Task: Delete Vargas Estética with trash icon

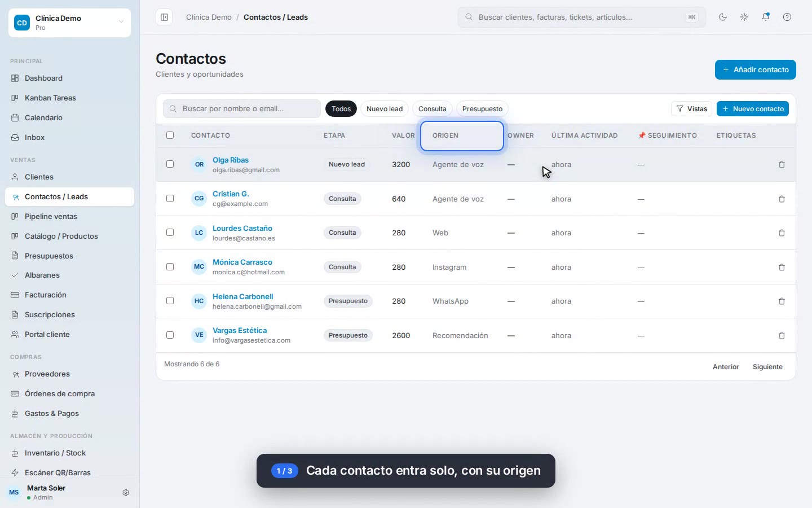Action: (782, 336)
